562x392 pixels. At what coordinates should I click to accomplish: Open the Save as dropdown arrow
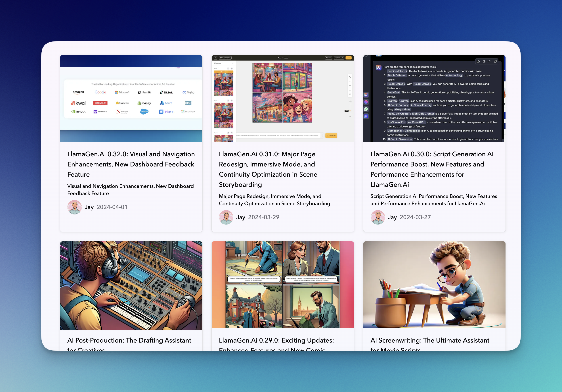point(342,58)
